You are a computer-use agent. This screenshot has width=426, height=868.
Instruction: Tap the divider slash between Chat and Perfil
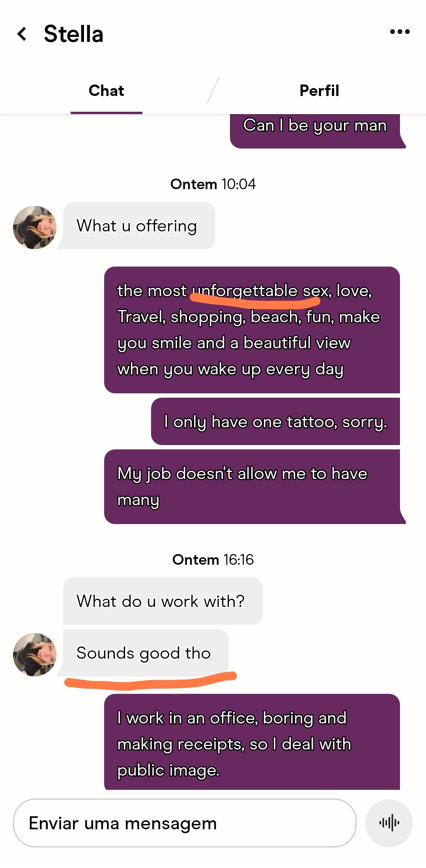click(x=213, y=91)
